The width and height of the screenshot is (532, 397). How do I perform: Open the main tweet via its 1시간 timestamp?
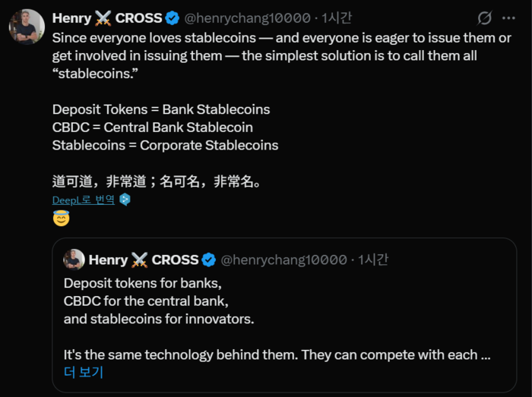tap(337, 18)
